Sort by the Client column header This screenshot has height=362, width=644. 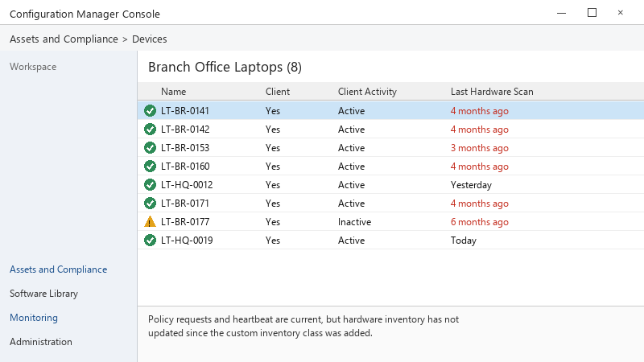tap(278, 92)
